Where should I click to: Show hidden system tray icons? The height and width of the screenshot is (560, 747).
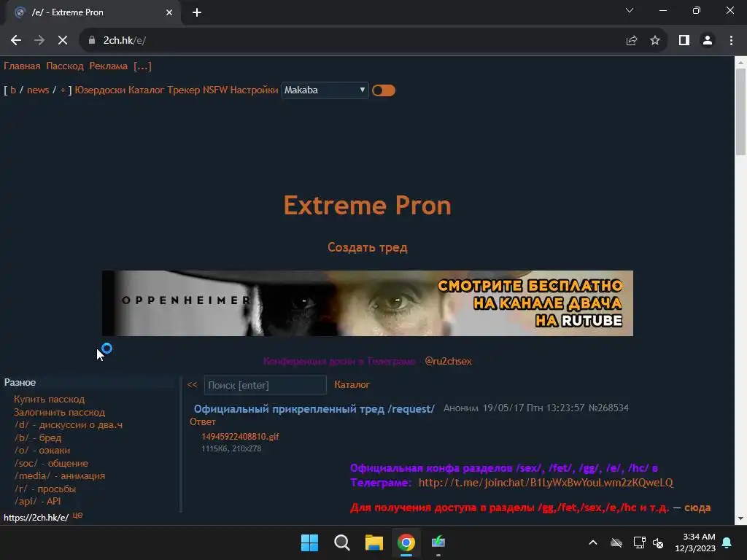click(x=593, y=542)
